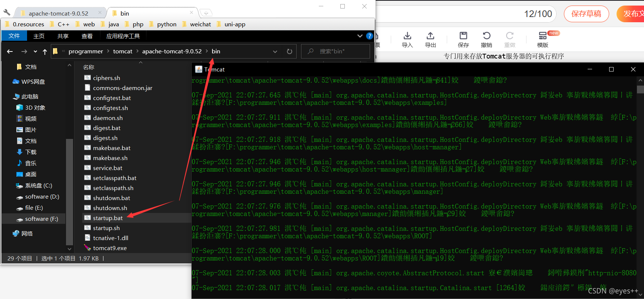Viewport: 644px width, 299px height.
Task: Open 0.resources bookmark folder
Action: (24, 24)
